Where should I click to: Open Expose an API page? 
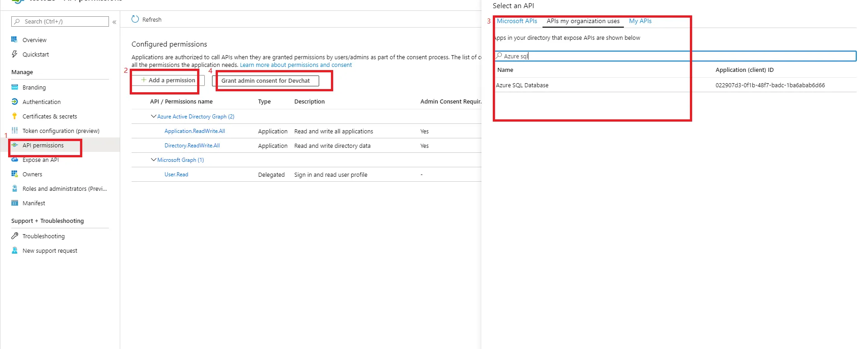pyautogui.click(x=41, y=160)
